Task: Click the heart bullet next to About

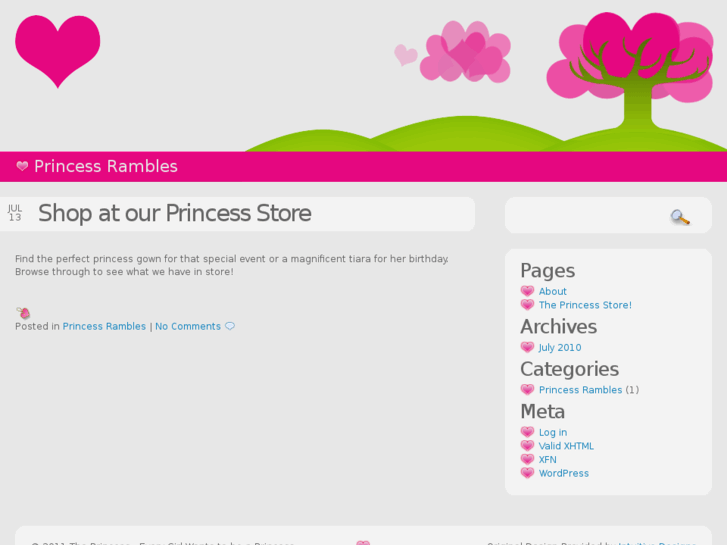Action: tap(527, 292)
